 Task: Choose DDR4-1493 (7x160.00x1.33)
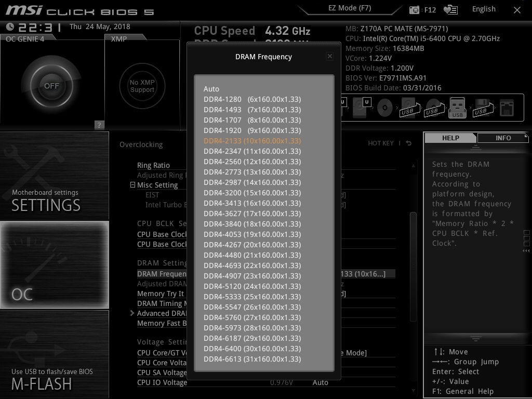(252, 110)
